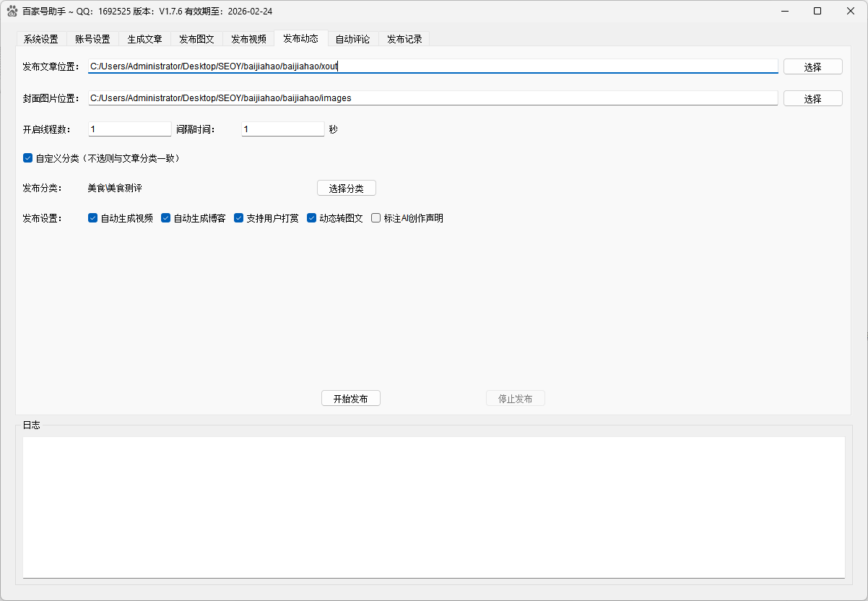Click 选择 next to cover image path

[812, 98]
